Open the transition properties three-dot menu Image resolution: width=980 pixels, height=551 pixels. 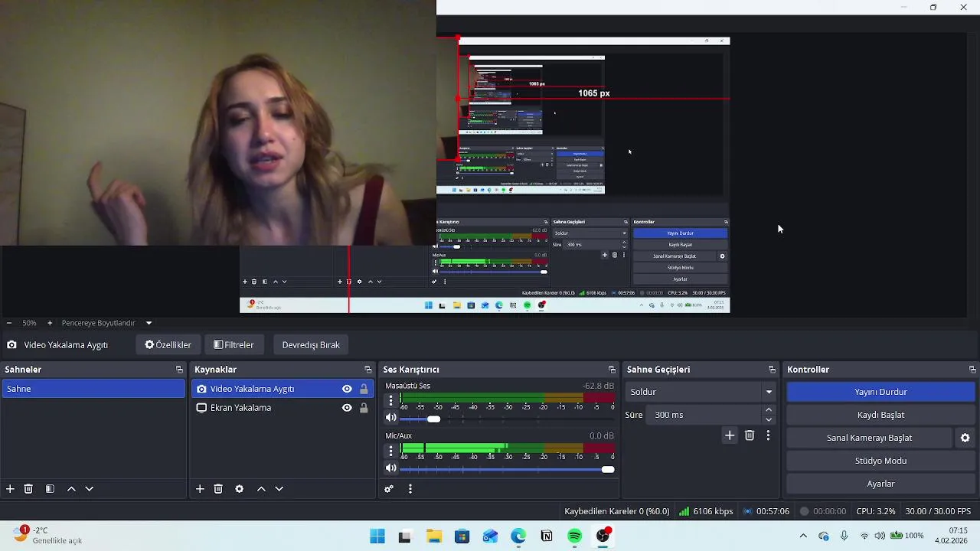tap(768, 435)
